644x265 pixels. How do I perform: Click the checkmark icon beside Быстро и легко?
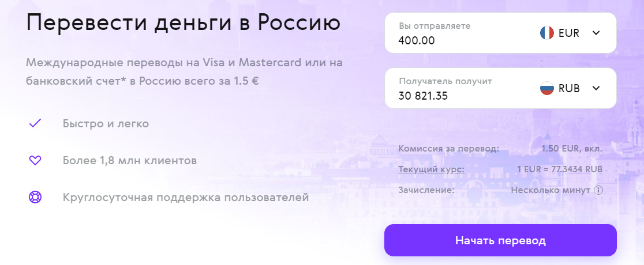tap(35, 123)
